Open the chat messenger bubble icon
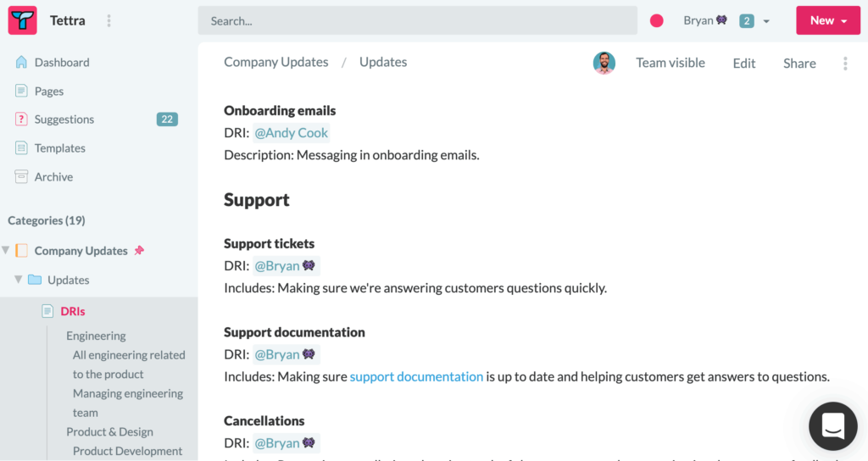Screen dimensions: 868x461 [832, 426]
